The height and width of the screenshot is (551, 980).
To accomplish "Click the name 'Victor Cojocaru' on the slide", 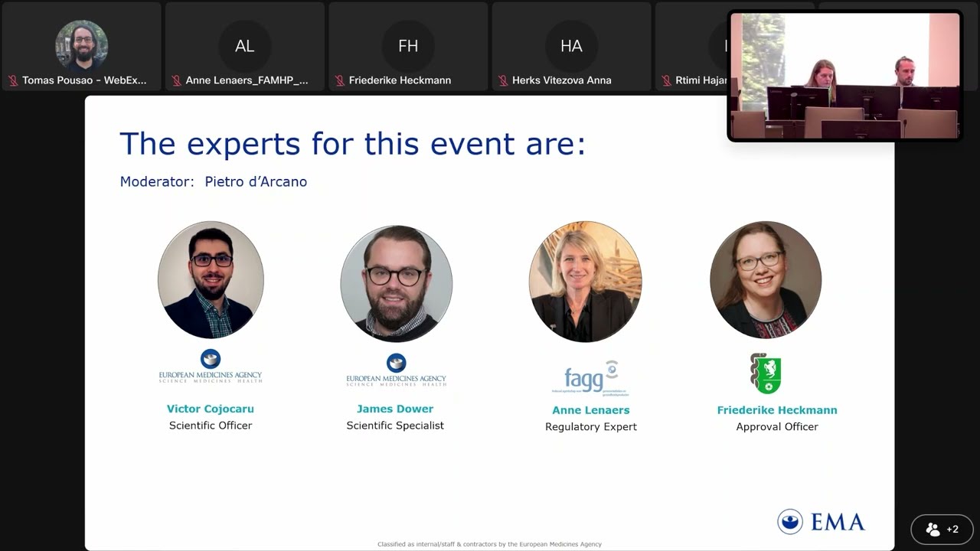I will [x=211, y=409].
